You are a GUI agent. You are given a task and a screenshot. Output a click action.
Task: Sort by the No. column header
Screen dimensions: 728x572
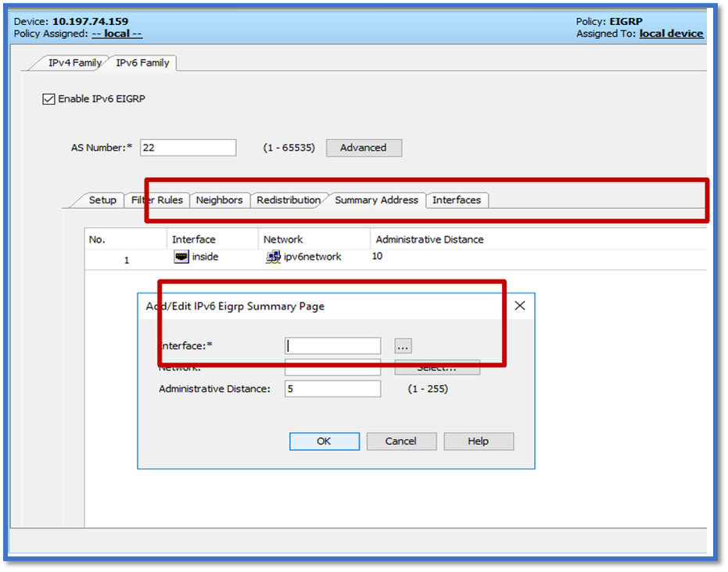pyautogui.click(x=125, y=239)
